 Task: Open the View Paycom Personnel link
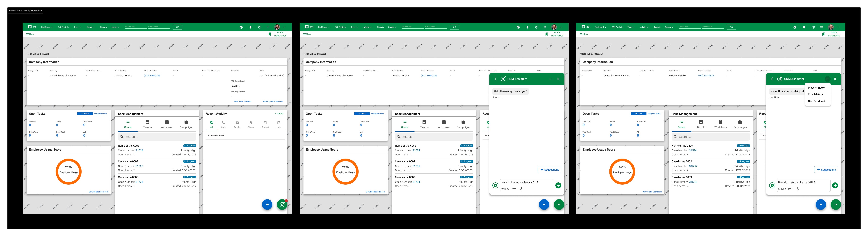pos(273,101)
